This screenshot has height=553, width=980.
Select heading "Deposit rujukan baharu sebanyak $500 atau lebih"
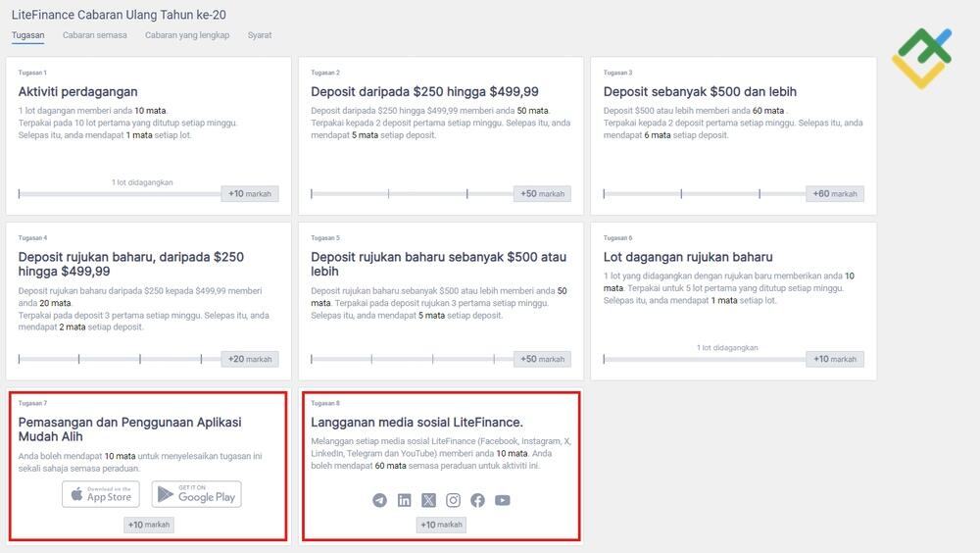439,264
